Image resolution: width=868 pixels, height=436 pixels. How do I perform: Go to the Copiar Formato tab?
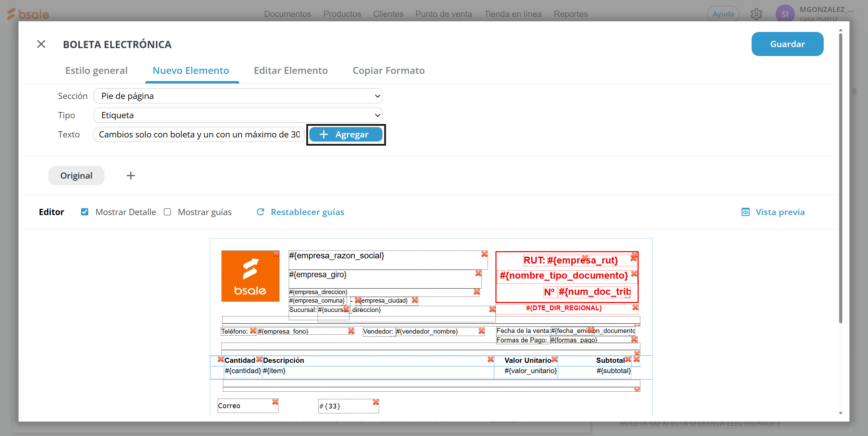point(388,70)
